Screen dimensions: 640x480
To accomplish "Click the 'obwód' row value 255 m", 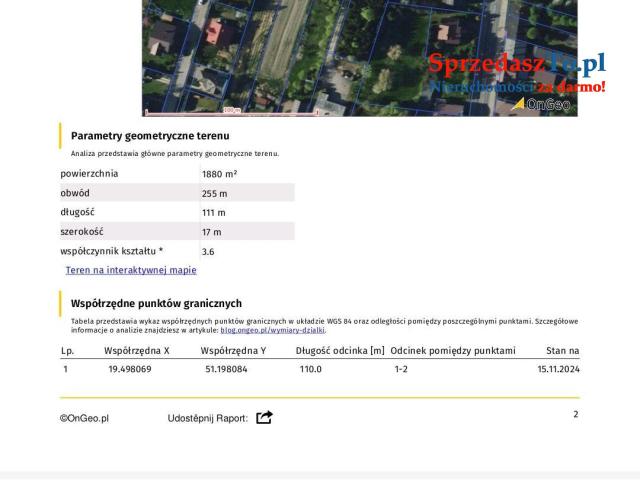I will click(x=214, y=193).
